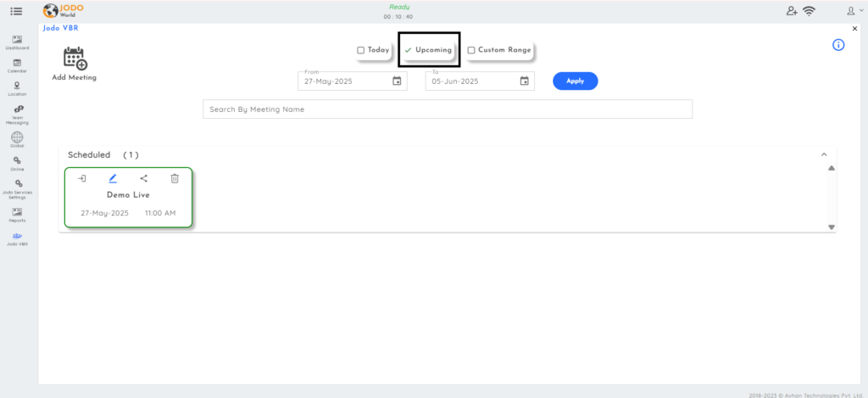The height and width of the screenshot is (398, 868).
Task: Click the Demo Live meeting title
Action: point(129,195)
